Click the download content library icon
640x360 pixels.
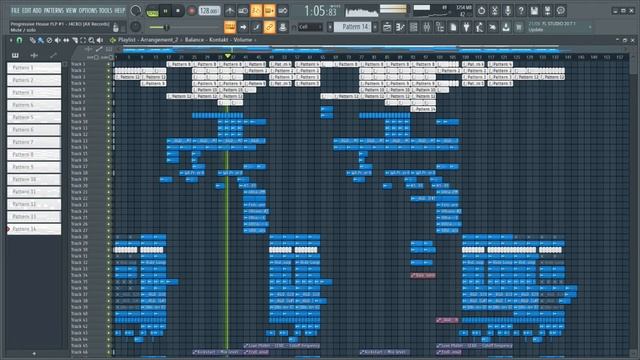pos(506,27)
